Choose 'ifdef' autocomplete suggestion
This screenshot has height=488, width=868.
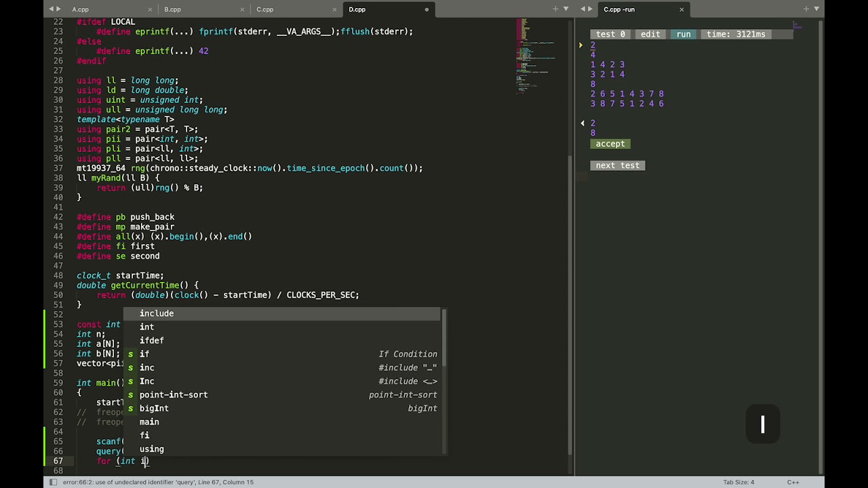tap(283, 340)
